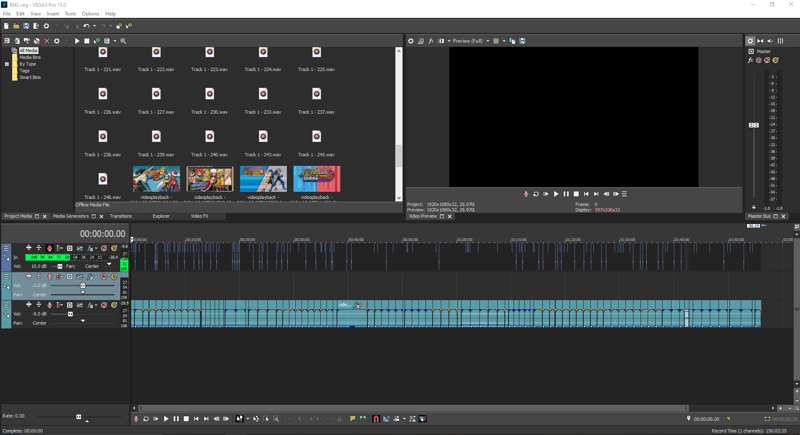
Task: Click Save project icon in main toolbar
Action: tap(26, 26)
